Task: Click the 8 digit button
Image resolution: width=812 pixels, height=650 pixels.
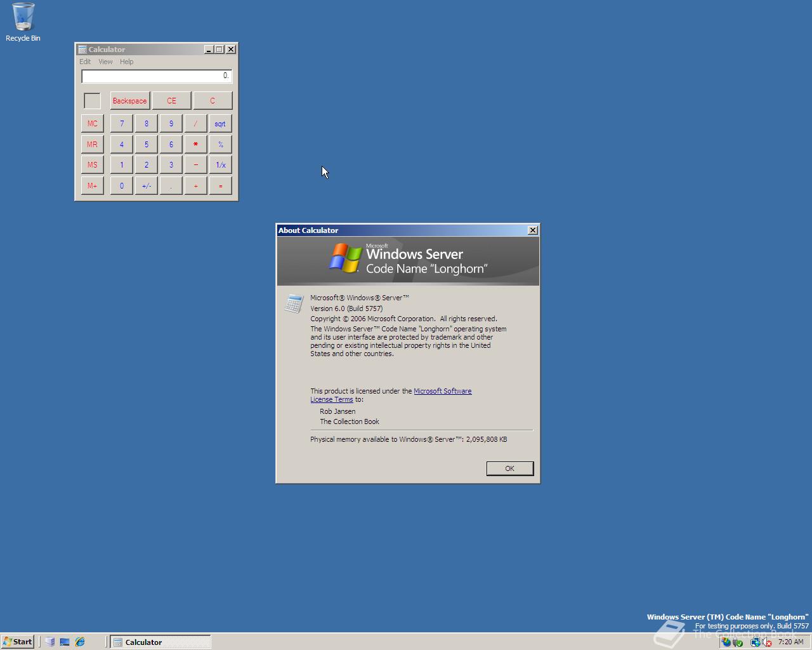Action: tap(147, 124)
